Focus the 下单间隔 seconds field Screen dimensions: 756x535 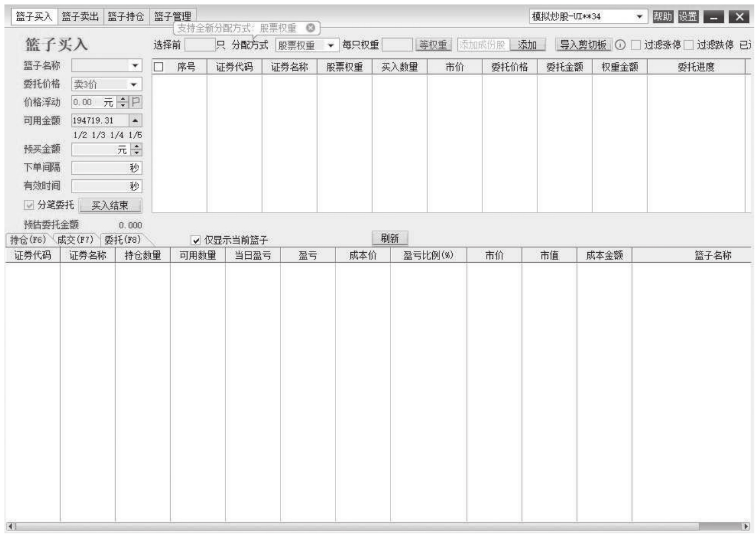tap(107, 168)
